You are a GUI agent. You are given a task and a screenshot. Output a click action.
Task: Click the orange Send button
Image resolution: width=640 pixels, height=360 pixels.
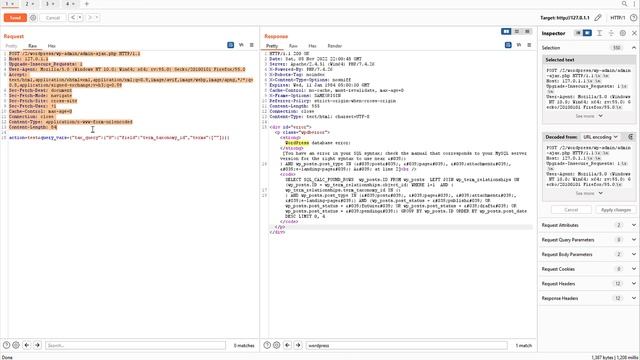click(x=15, y=18)
